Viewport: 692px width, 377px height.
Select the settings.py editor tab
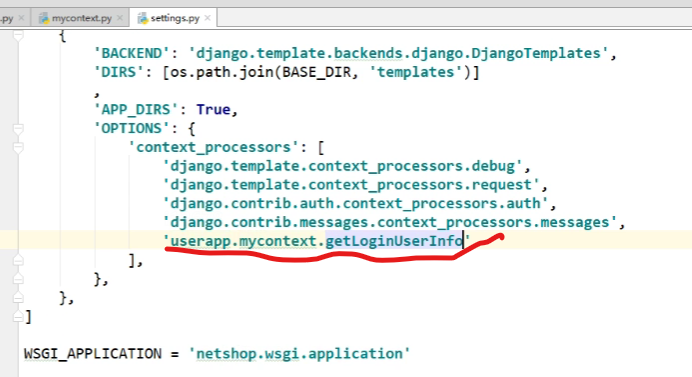(x=174, y=19)
